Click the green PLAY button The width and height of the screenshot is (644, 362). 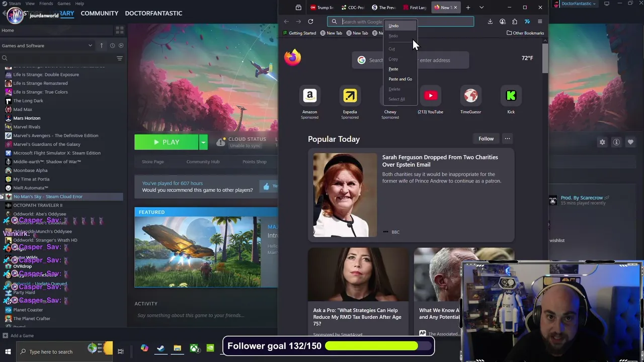click(167, 142)
